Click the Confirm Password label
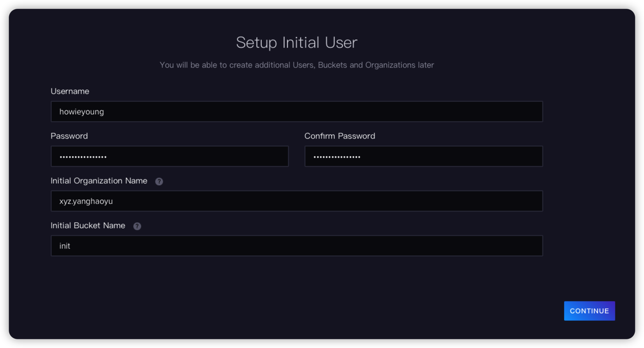This screenshot has height=348, width=644. click(340, 136)
